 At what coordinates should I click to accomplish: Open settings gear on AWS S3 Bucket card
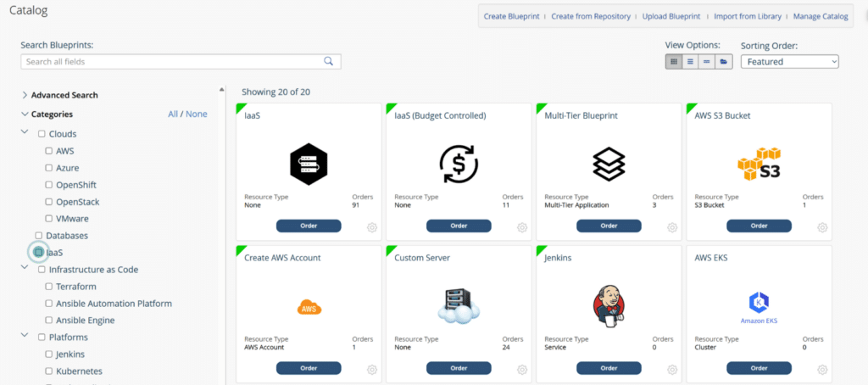pos(822,227)
